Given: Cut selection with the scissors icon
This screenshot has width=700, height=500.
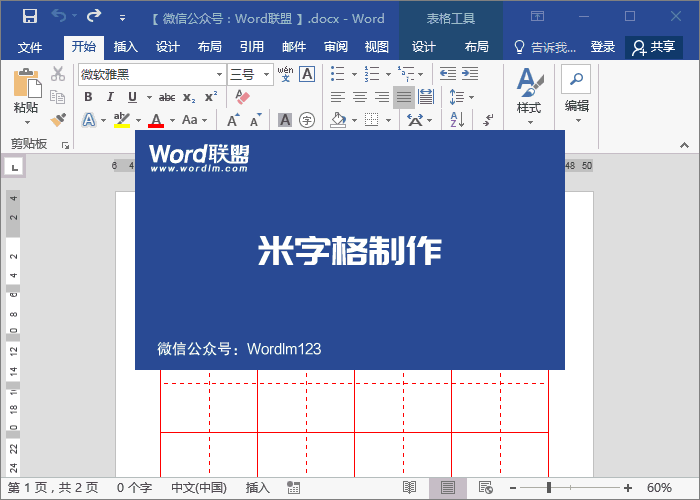Looking at the screenshot, I should 58,74.
